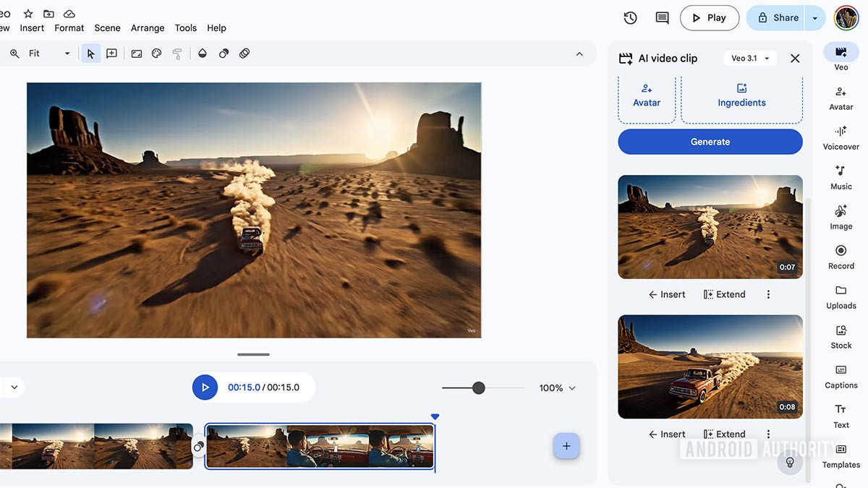
Task: Close the AI video clip panel
Action: (795, 59)
